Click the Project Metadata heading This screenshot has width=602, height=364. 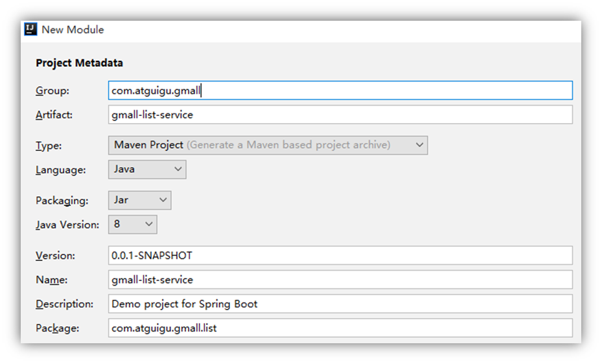[79, 63]
